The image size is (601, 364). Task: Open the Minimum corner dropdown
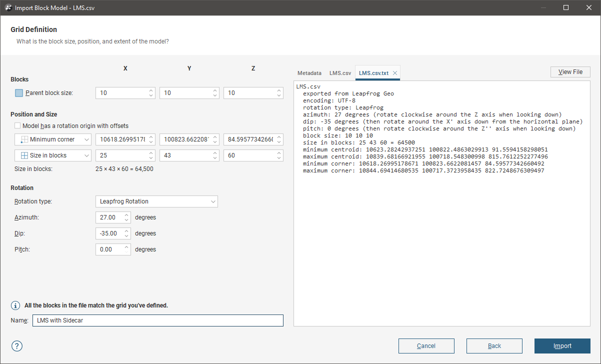(x=86, y=139)
